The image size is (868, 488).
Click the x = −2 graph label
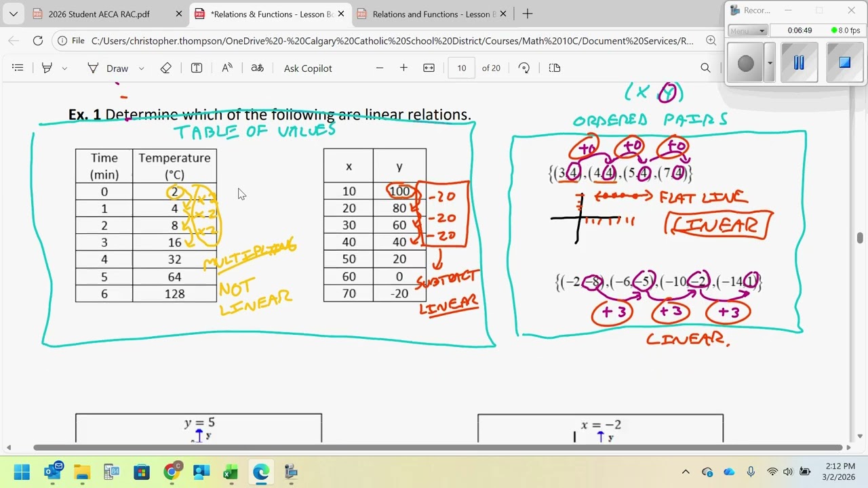click(601, 425)
